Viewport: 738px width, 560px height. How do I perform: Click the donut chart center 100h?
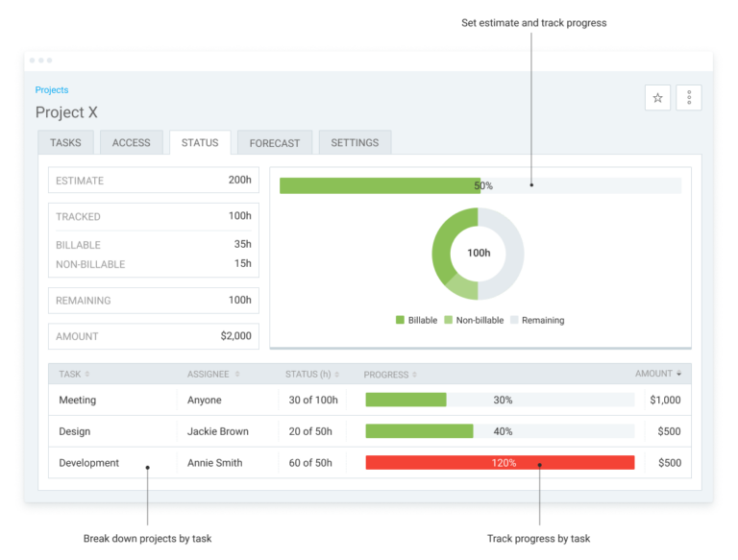pyautogui.click(x=479, y=254)
